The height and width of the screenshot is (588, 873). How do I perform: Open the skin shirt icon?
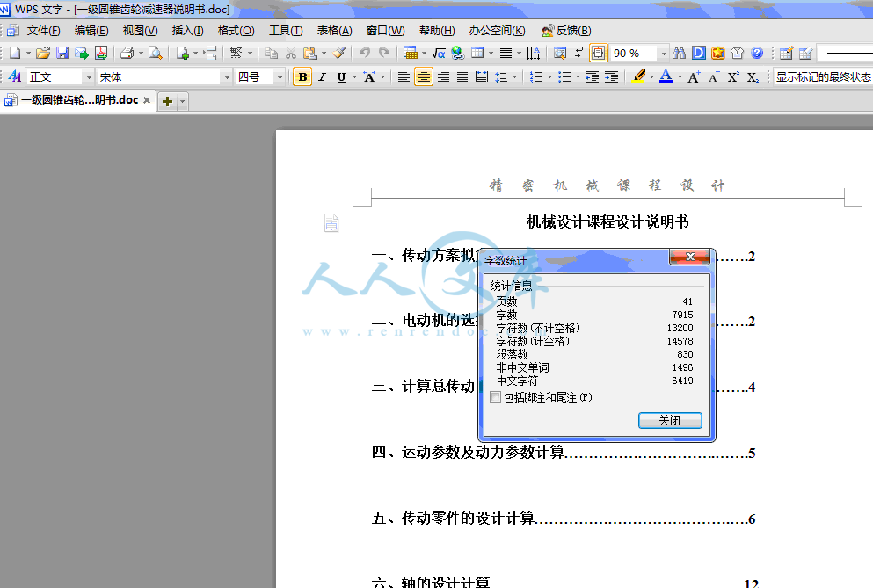(x=737, y=53)
